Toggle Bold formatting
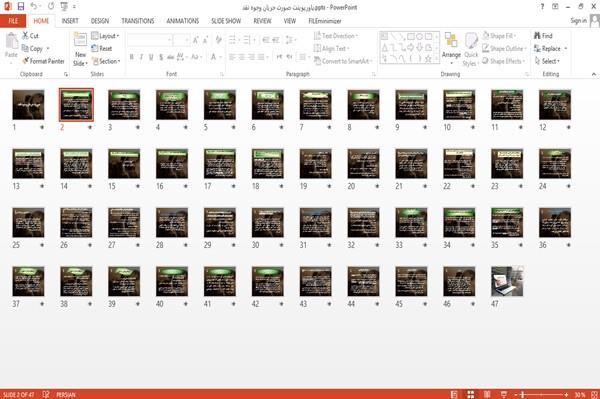The image size is (600, 399). click(132, 57)
